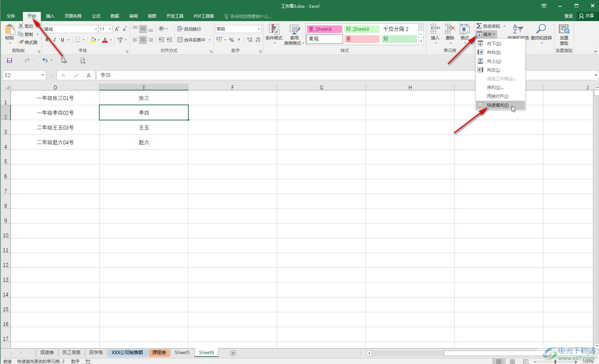The width and height of the screenshot is (599, 364).
Task: Expand merge and center options arrow
Action: tap(210, 40)
